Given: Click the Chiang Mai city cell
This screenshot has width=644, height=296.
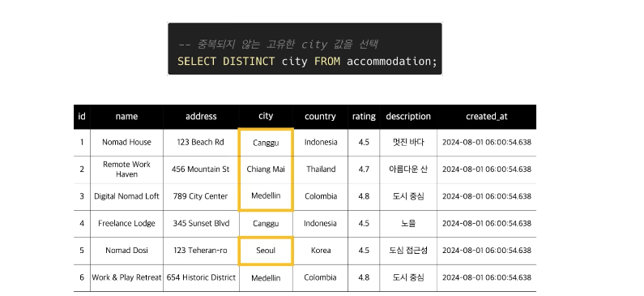Looking at the screenshot, I should pos(266,169).
